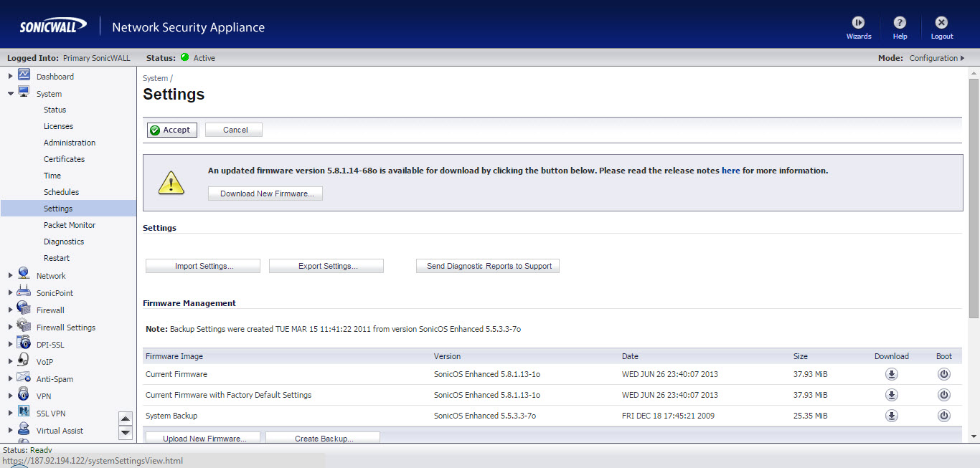Expand the Network tree node
Screen dimensions: 980x468
(10, 276)
